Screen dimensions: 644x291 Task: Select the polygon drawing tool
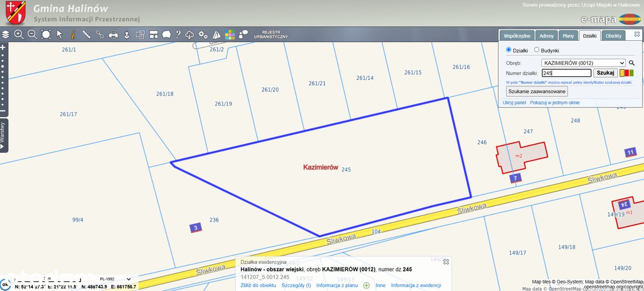coord(166,35)
